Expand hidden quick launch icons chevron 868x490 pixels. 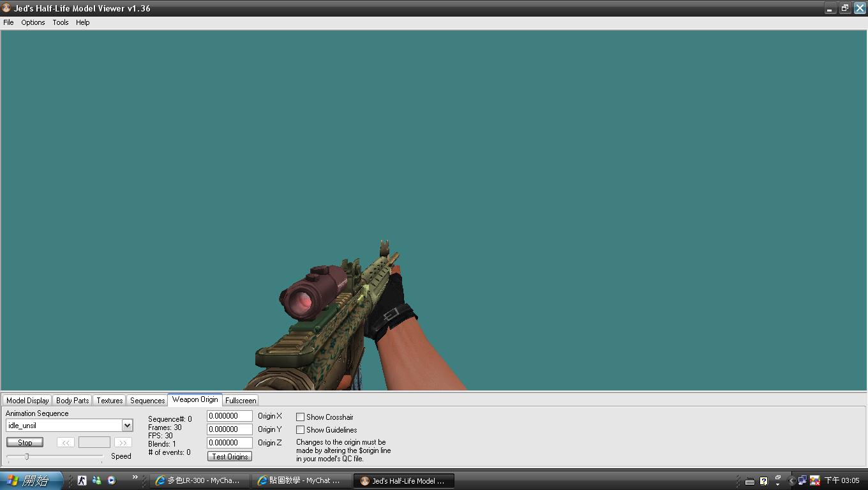tap(135, 477)
